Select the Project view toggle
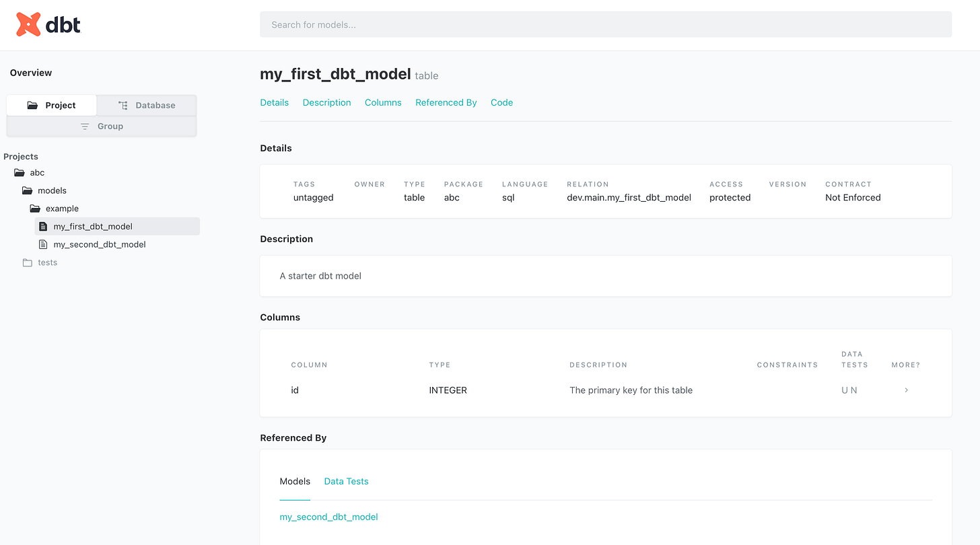The height and width of the screenshot is (545, 980). click(x=52, y=105)
